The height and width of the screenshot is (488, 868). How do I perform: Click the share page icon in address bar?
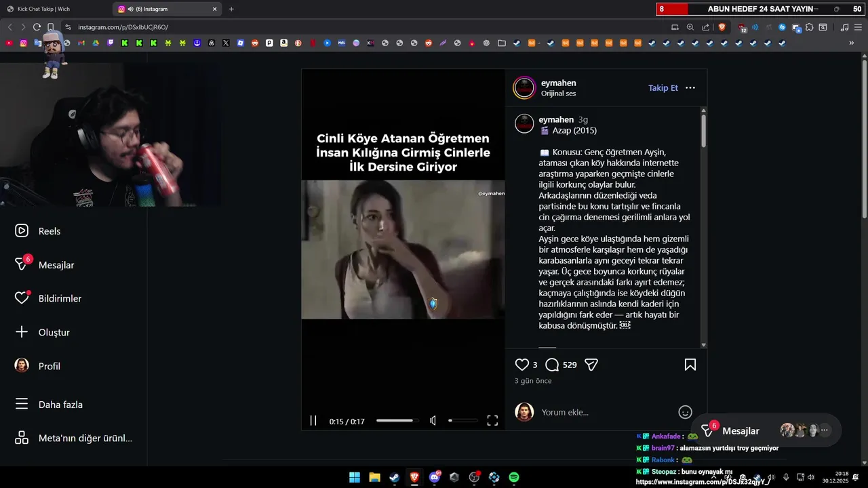tap(706, 27)
